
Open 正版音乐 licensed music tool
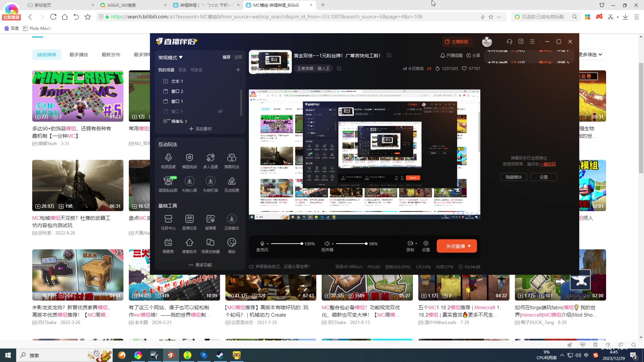pos(231,219)
